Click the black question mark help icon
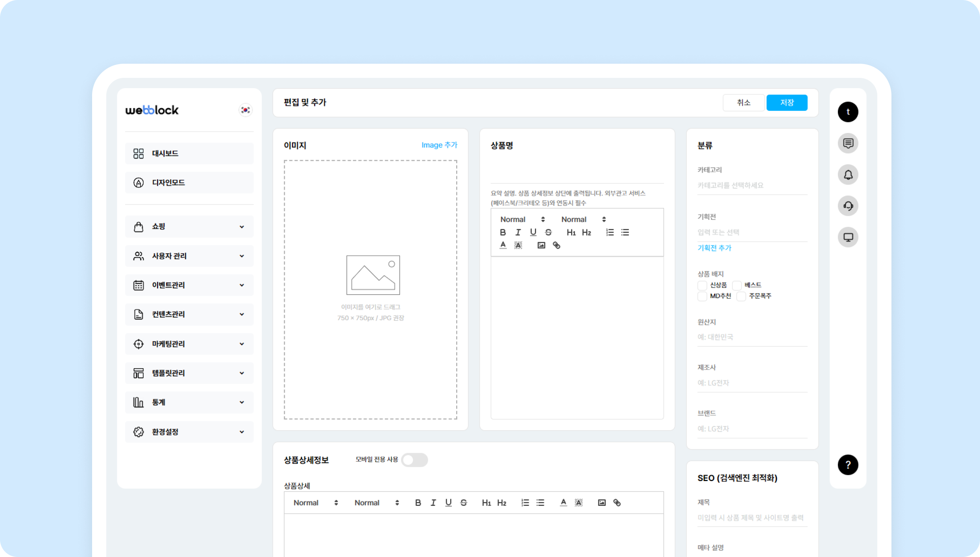 point(848,465)
